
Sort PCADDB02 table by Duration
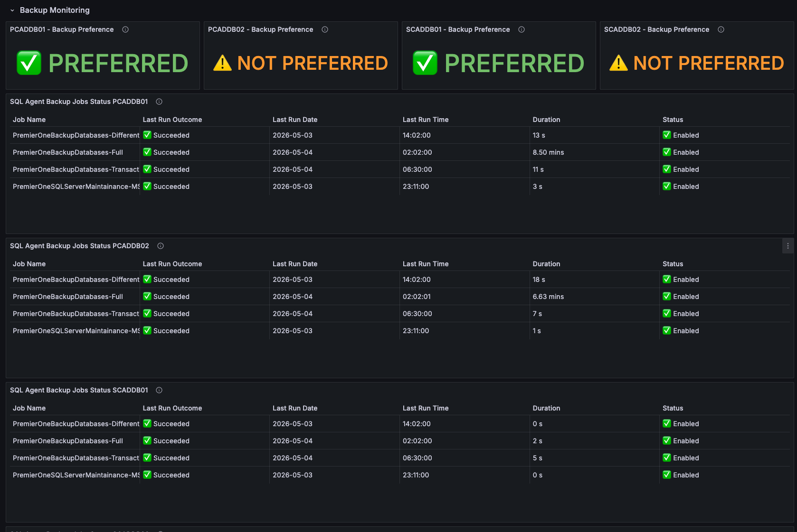[x=546, y=264]
